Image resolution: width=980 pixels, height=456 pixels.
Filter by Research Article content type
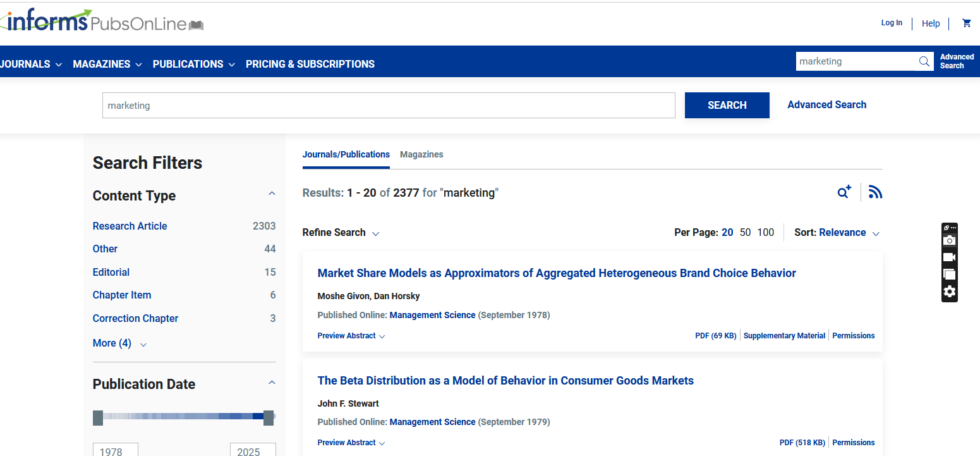(130, 226)
